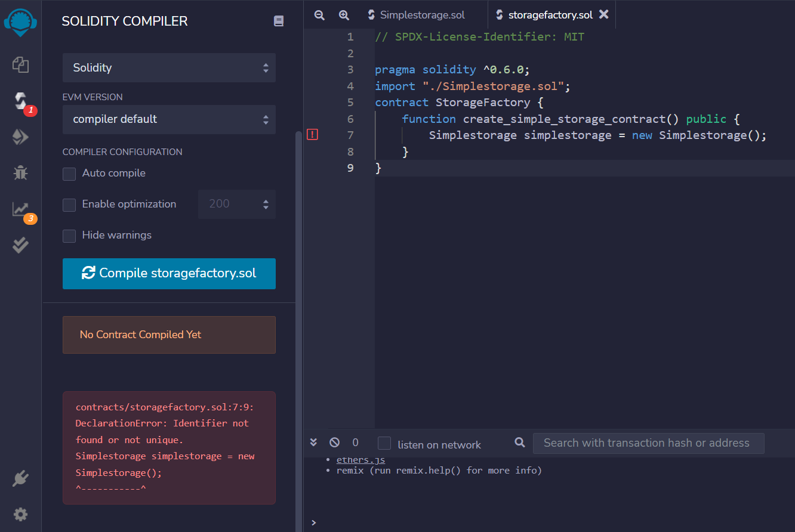
Task: Zoom in the editor font
Action: (344, 15)
